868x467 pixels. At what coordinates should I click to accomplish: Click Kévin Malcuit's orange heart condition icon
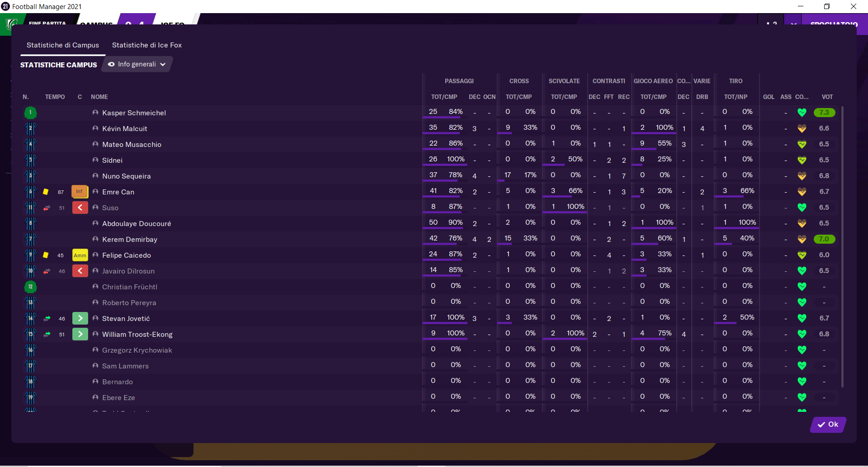[x=802, y=128]
